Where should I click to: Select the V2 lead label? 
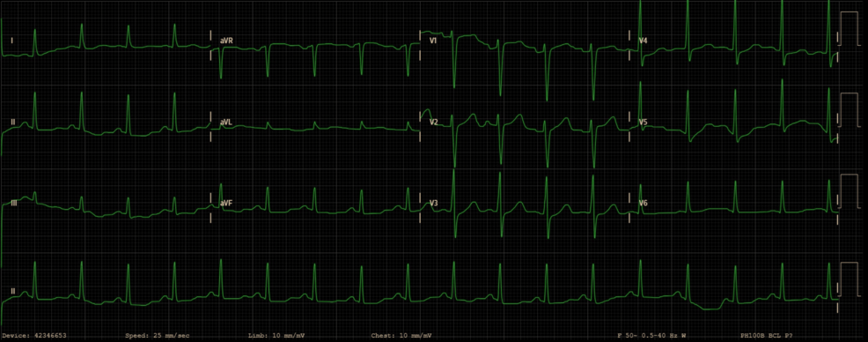click(434, 122)
